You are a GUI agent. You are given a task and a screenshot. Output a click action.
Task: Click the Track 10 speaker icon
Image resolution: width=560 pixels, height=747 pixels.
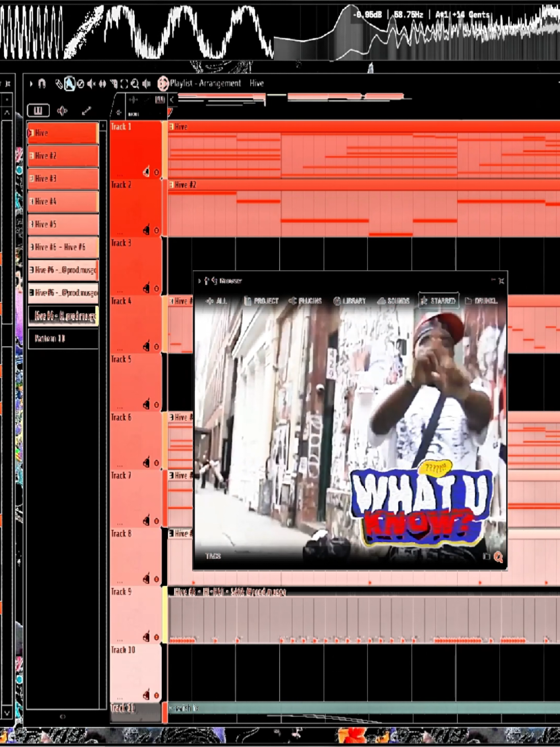146,695
